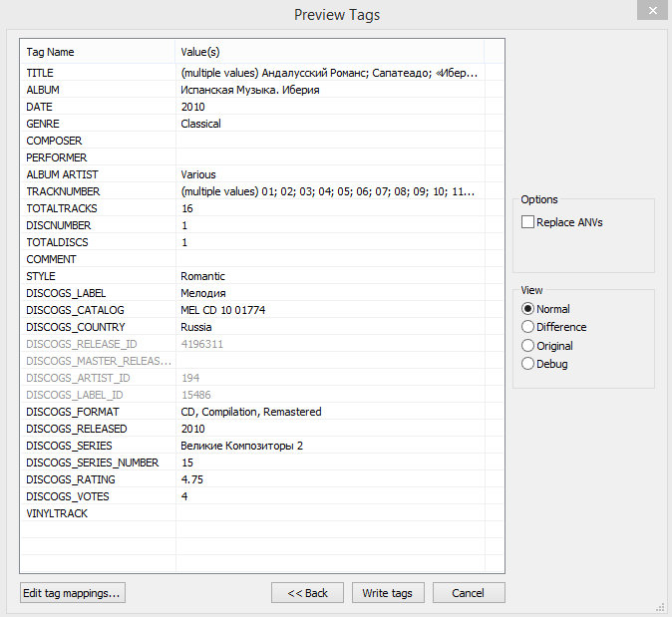Open Edit tag mappings dialog
Viewport: 672px width, 617px height.
72,593
